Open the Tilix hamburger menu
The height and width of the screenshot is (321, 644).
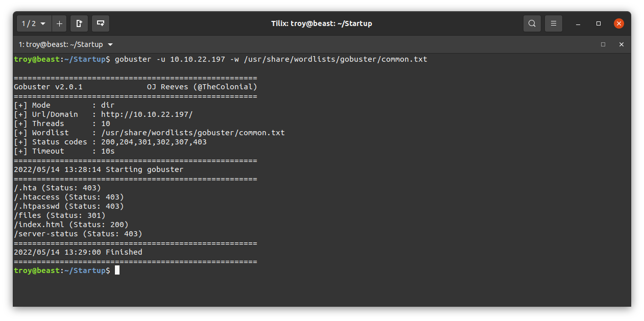click(554, 23)
